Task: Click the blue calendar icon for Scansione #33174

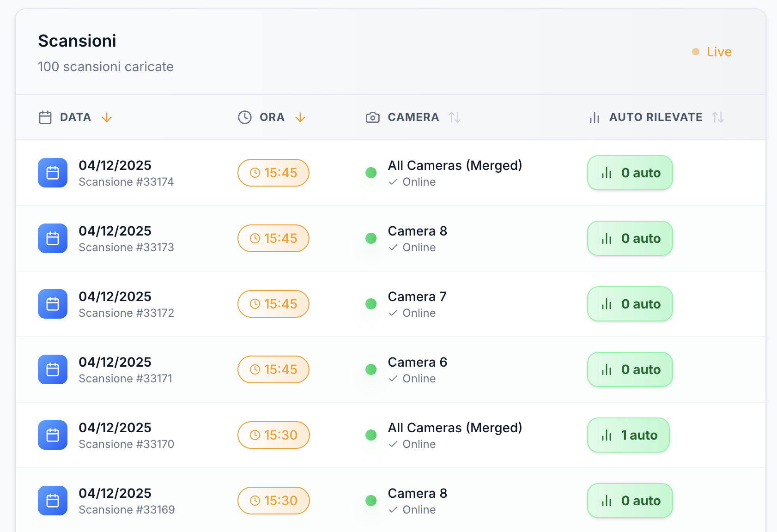Action: 52,173
